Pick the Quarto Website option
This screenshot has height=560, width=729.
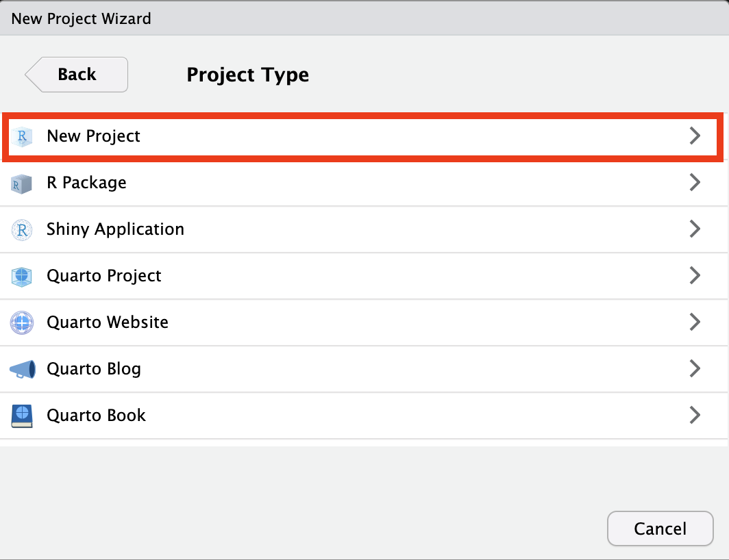[108, 322]
